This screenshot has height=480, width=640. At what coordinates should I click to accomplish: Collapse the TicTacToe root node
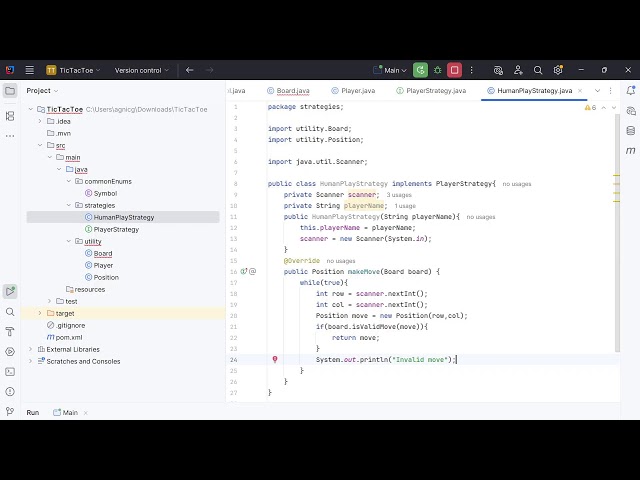coord(31,109)
